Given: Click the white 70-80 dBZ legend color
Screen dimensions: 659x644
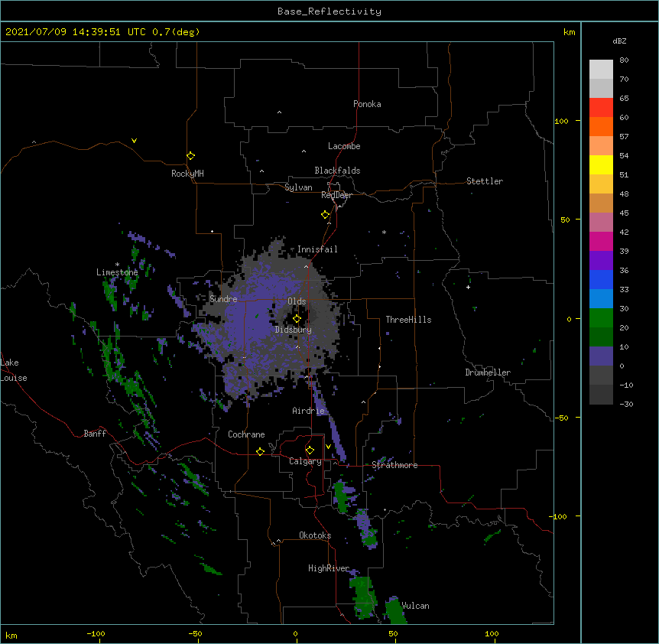Looking at the screenshot, I should [601, 70].
